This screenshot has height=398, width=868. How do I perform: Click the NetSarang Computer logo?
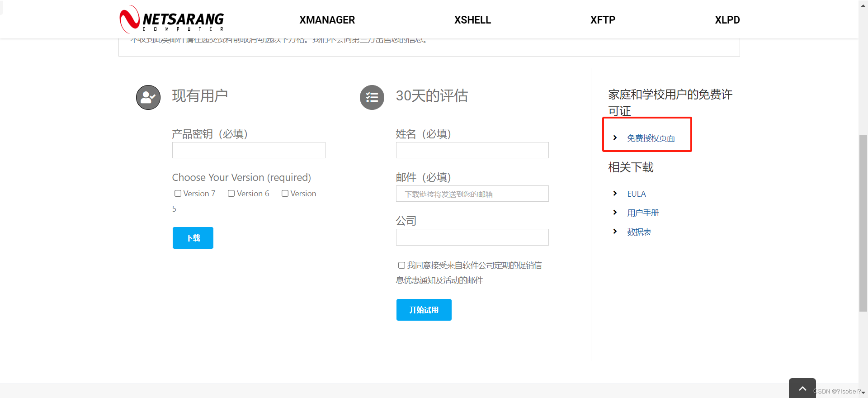tap(172, 19)
